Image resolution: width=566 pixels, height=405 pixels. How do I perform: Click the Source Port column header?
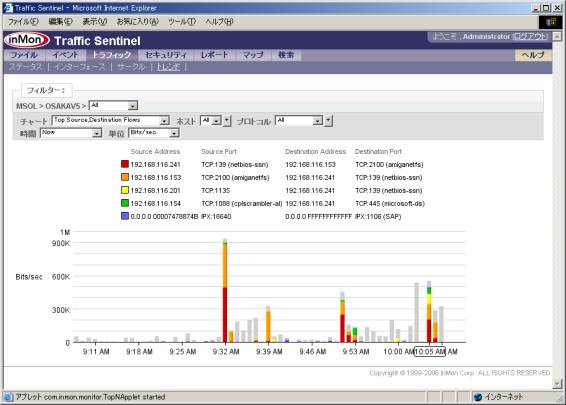coord(219,152)
